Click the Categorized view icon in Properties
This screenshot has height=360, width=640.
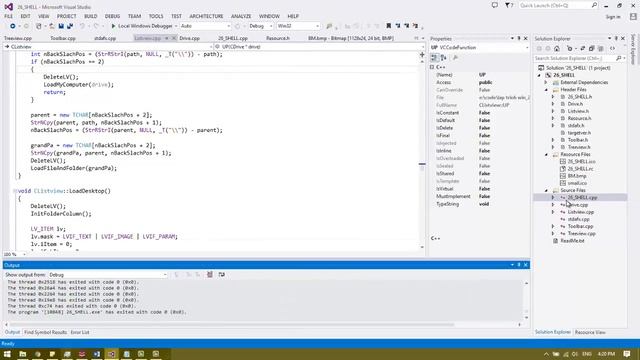pyautogui.click(x=434, y=58)
